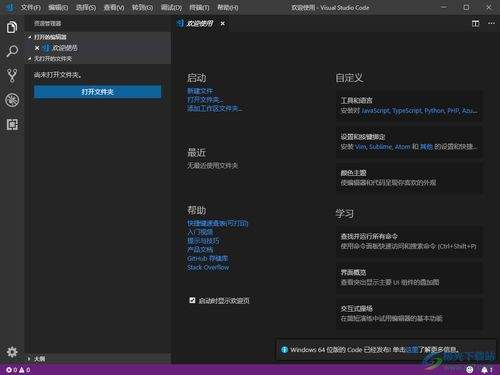Click the VS Code logo in title bar
Viewport: 500px width, 375px height.
[9, 7]
